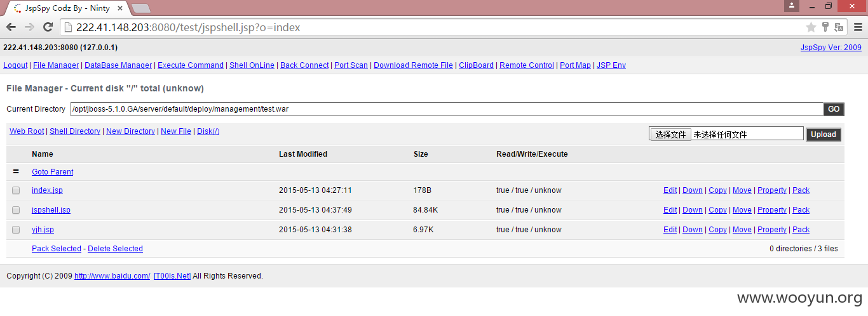
Task: Open the T00ls.Net footer link
Action: click(x=172, y=276)
